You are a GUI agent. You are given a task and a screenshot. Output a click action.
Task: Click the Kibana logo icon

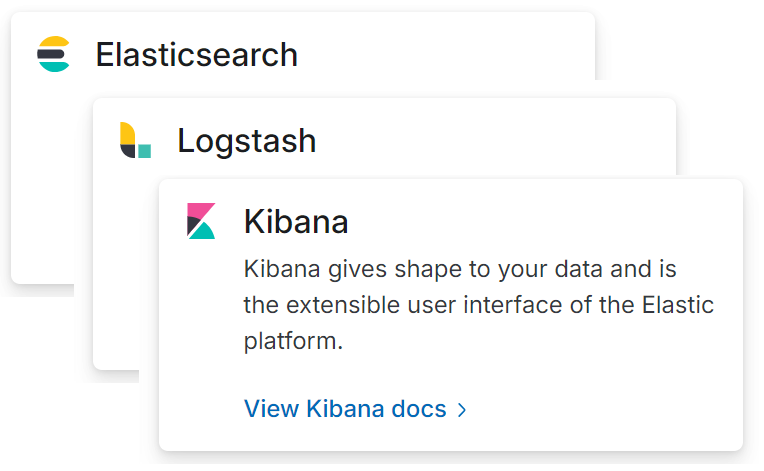pyautogui.click(x=201, y=221)
